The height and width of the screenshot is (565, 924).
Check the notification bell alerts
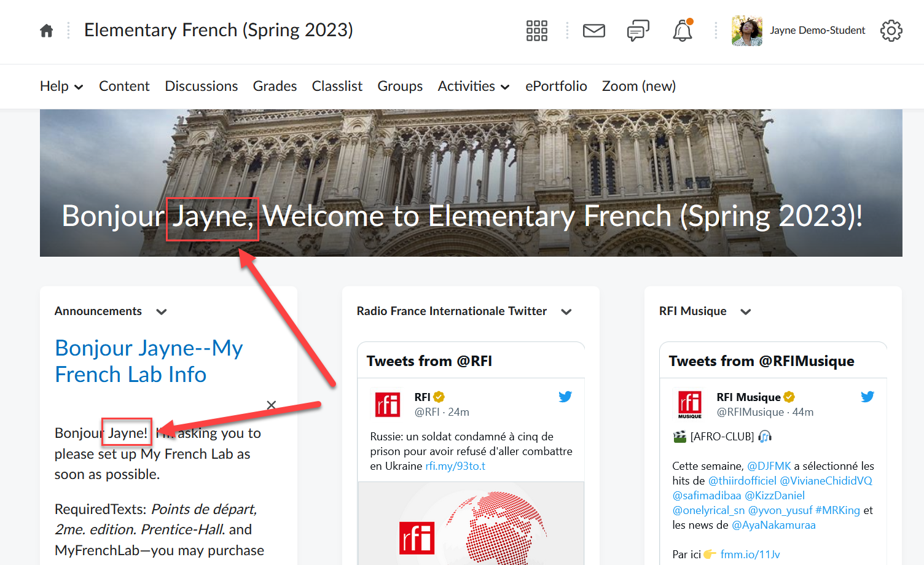[x=682, y=31]
